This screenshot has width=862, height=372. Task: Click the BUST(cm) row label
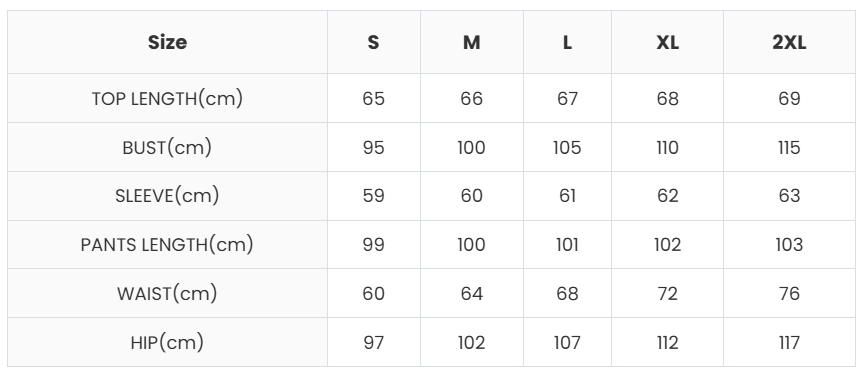pyautogui.click(x=167, y=148)
